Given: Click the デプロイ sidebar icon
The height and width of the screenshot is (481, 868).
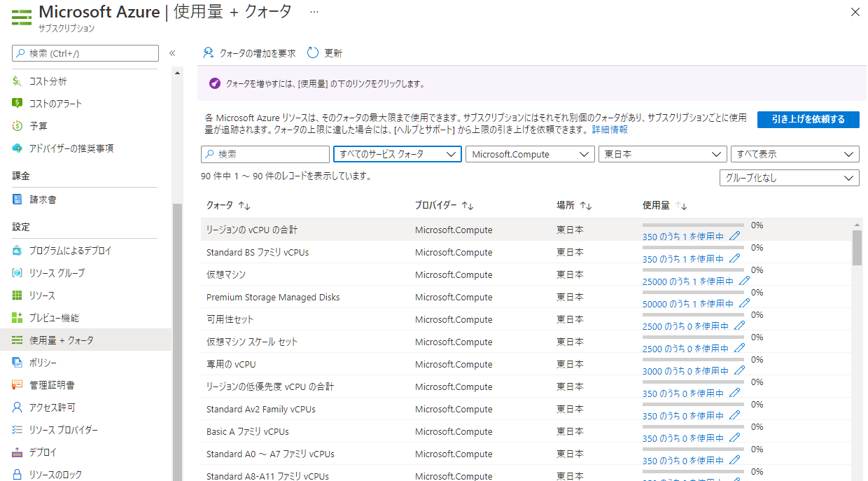Looking at the screenshot, I should [17, 452].
